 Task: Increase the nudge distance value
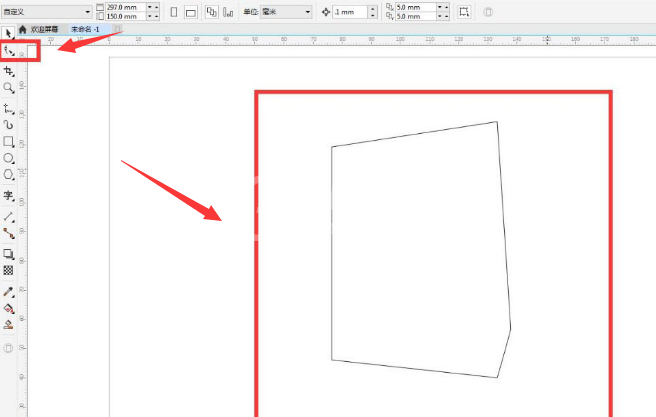pyautogui.click(x=373, y=9)
